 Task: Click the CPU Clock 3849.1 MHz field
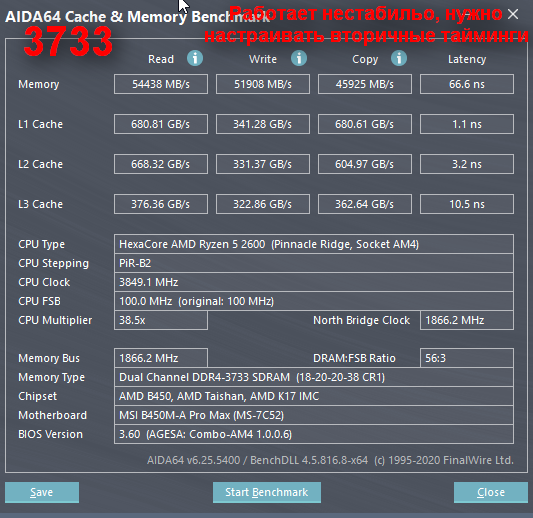point(314,282)
